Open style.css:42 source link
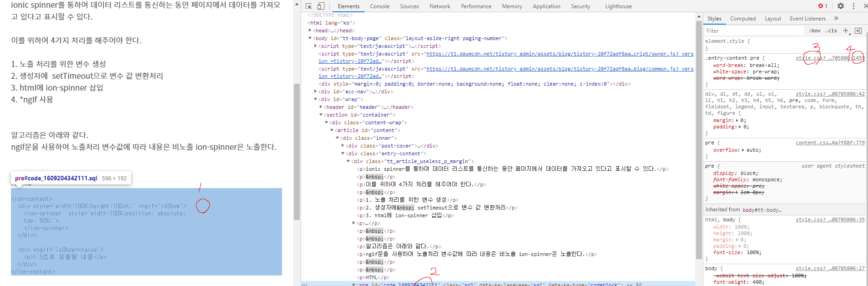The height and width of the screenshot is (286, 868). pos(830,94)
